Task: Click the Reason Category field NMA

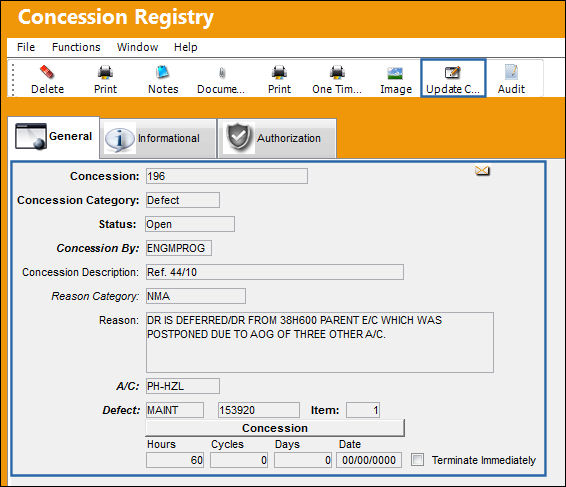Action: (x=196, y=296)
